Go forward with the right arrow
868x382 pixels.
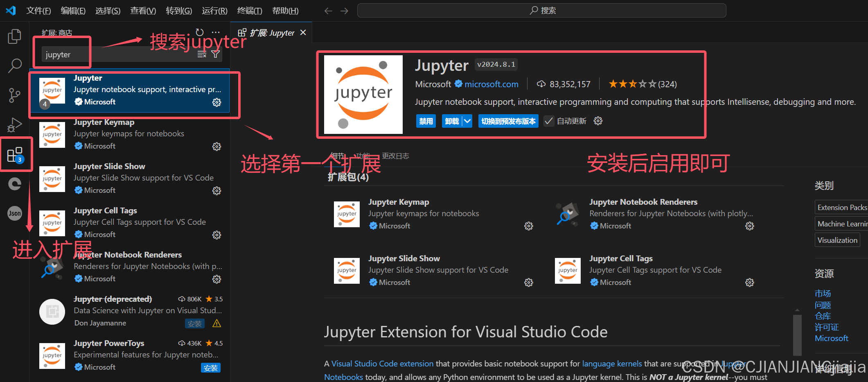[345, 11]
